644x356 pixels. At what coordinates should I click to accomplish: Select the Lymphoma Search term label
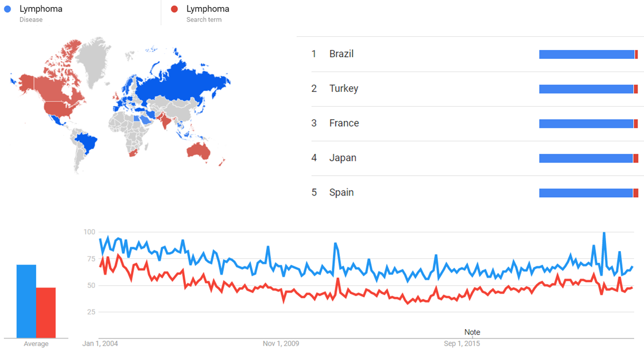click(207, 9)
